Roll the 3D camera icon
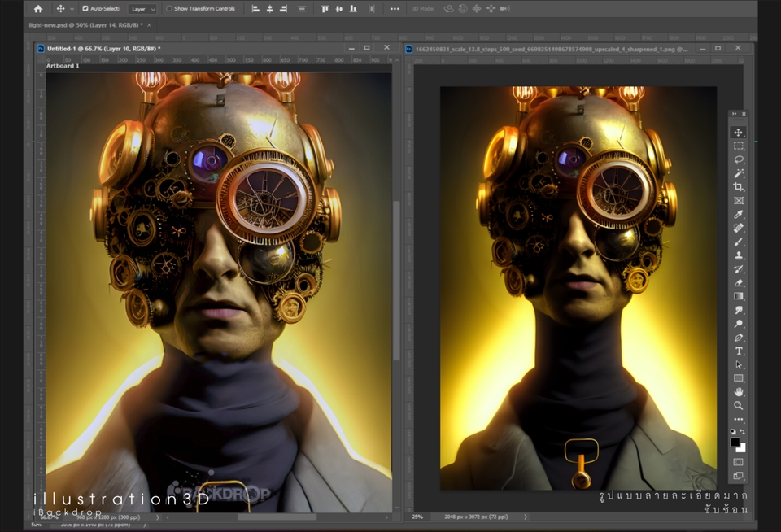The height and width of the screenshot is (532, 781). (463, 8)
